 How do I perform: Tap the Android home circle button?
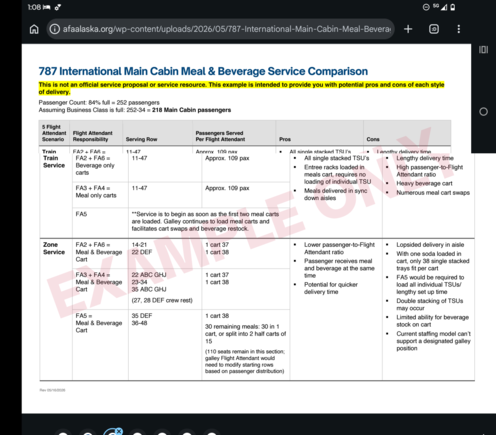(483, 112)
